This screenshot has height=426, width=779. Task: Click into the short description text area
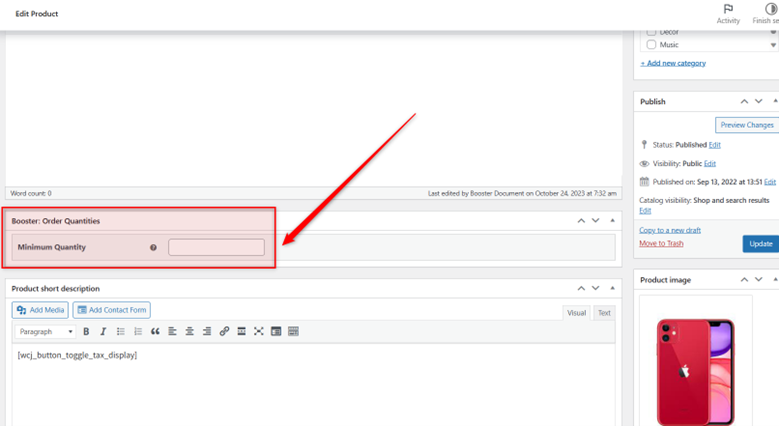point(313,385)
